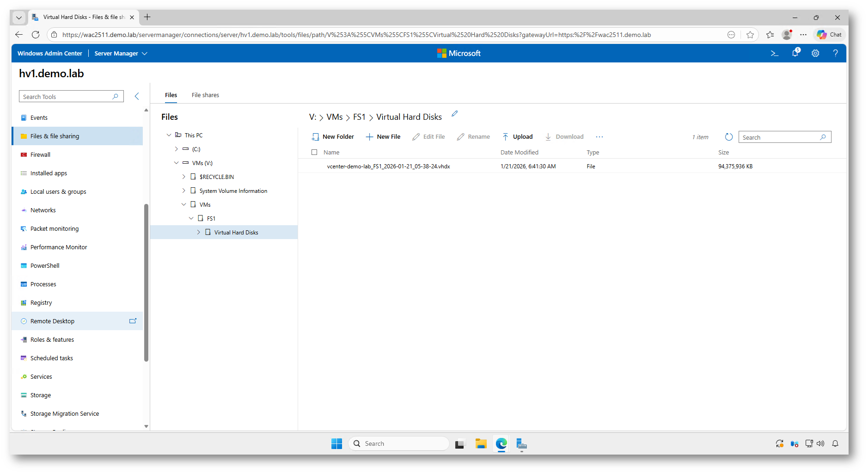
Task: Click the New Folder button
Action: click(333, 137)
